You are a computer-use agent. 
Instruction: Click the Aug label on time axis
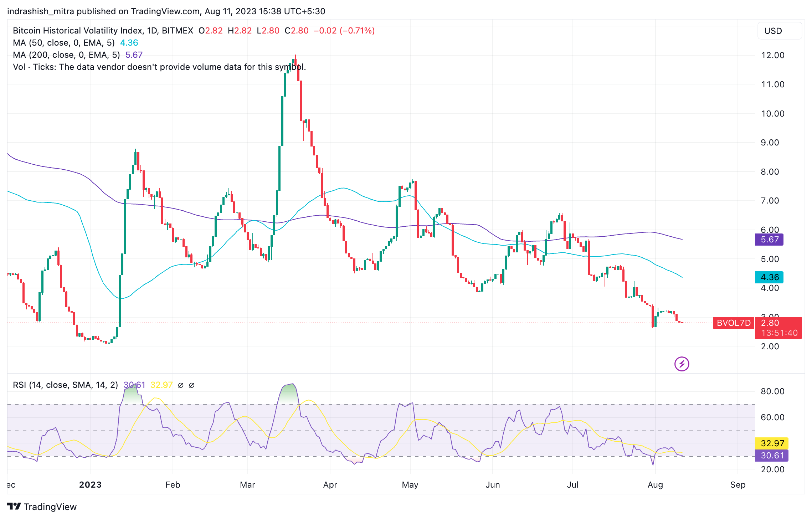click(655, 485)
